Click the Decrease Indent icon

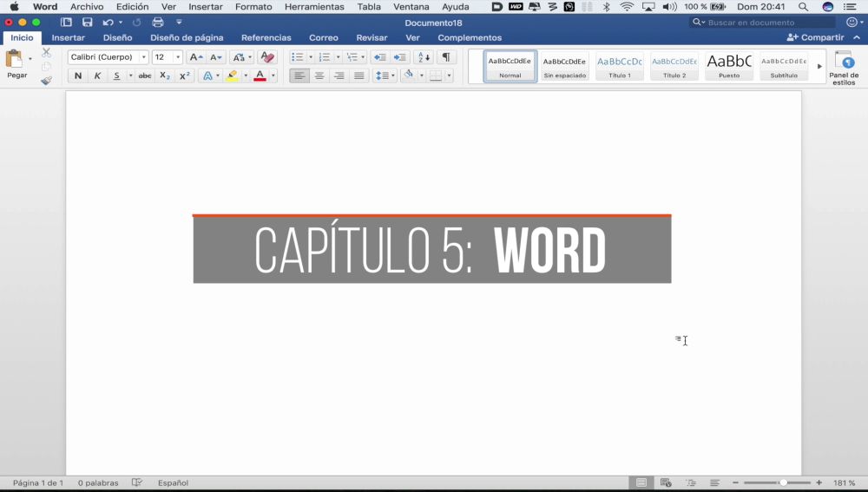pyautogui.click(x=380, y=57)
